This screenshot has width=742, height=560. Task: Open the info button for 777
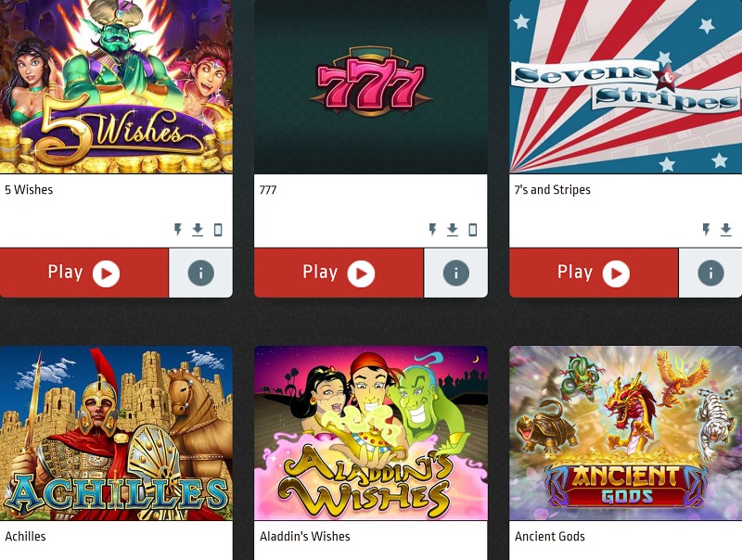[x=455, y=273]
